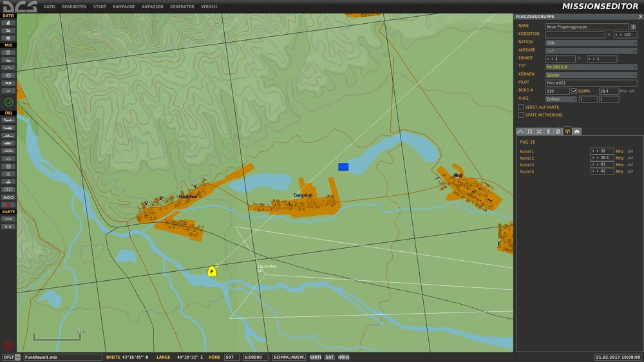
Task: Close the FLUGZEUGGRUPPE panel
Action: [640, 17]
